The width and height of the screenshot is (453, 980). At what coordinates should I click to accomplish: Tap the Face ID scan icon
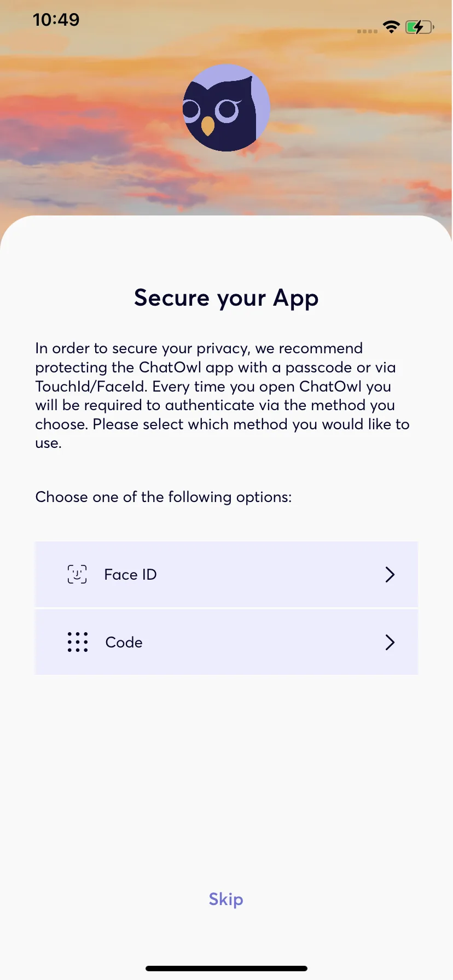77,574
